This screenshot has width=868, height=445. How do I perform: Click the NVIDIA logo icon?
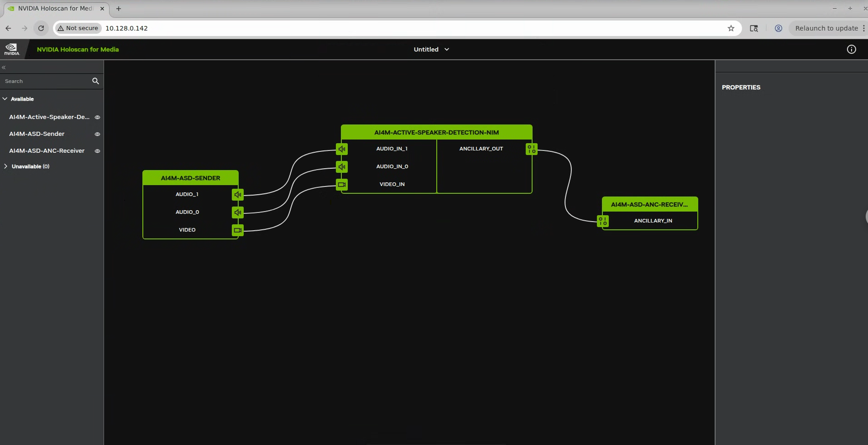[12, 49]
